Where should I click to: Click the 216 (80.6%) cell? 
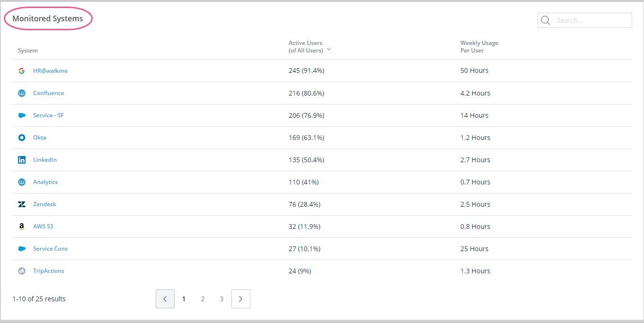point(306,93)
